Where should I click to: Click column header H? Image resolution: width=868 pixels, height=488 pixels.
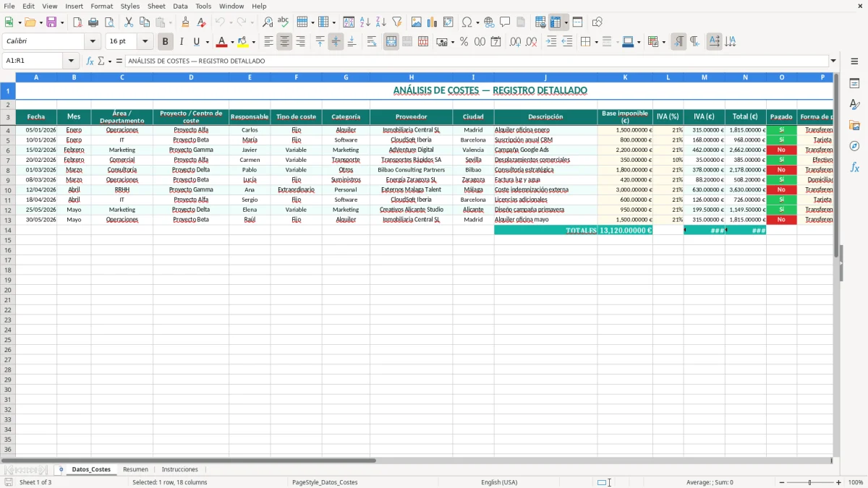(411, 77)
